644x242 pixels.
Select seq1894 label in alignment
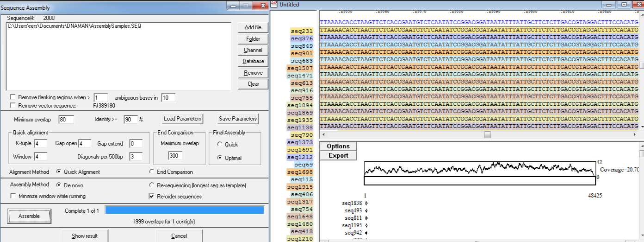300,105
